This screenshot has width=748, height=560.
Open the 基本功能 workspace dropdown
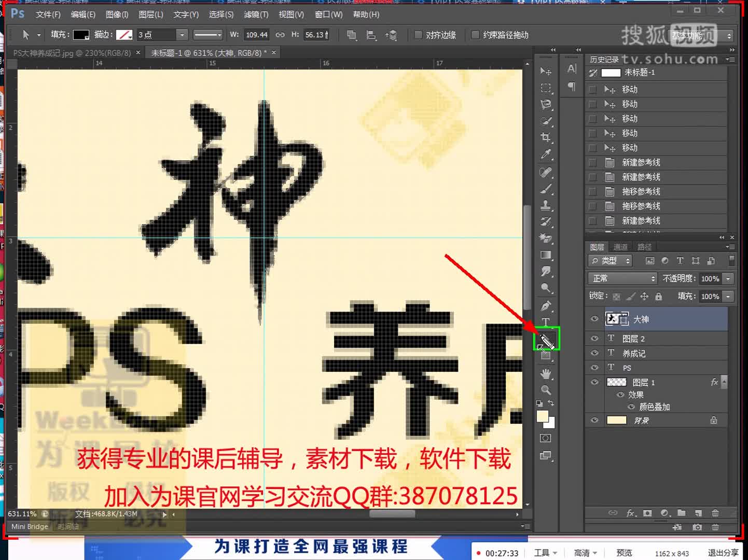[x=701, y=36]
